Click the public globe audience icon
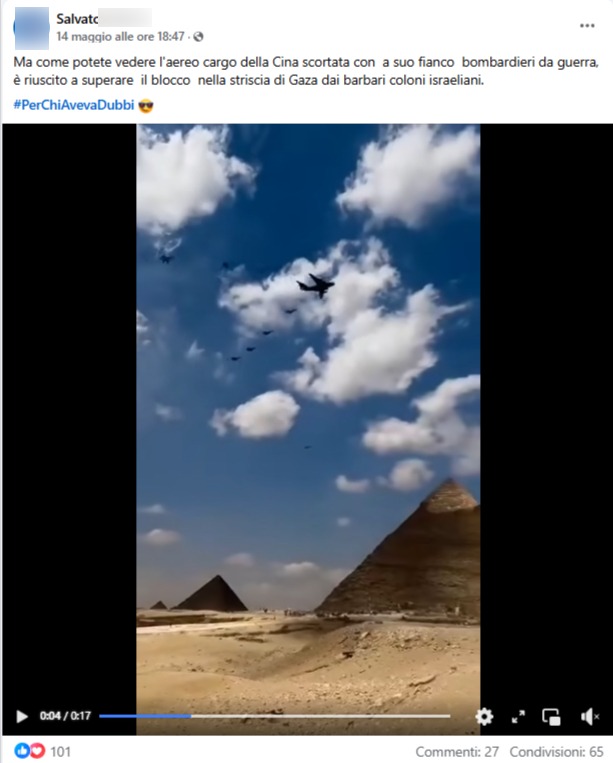The image size is (613, 763). pos(198,36)
